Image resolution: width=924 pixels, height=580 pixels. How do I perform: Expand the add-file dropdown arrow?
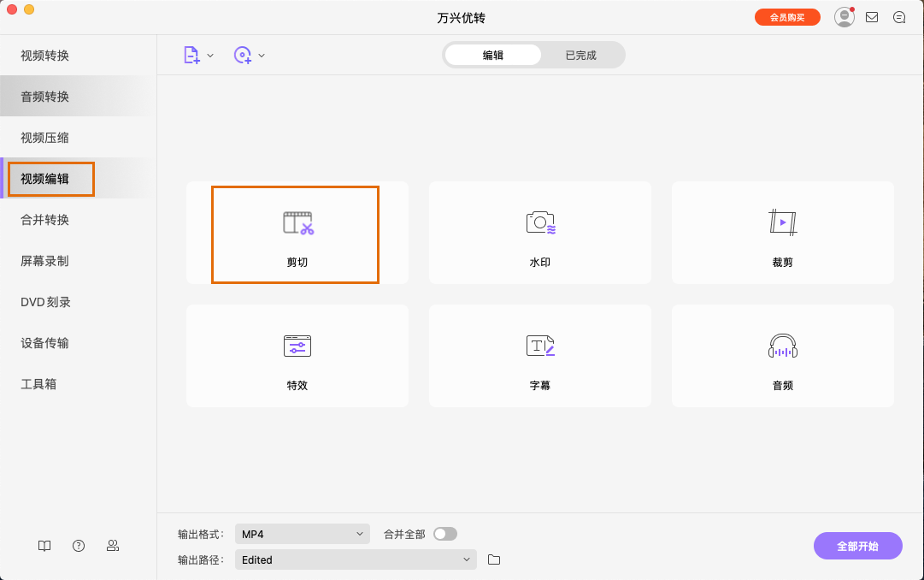pos(209,54)
